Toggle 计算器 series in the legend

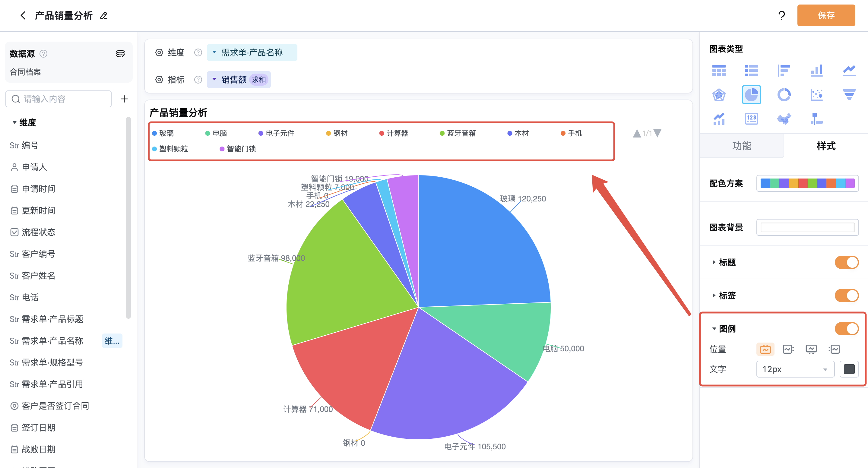coord(394,133)
